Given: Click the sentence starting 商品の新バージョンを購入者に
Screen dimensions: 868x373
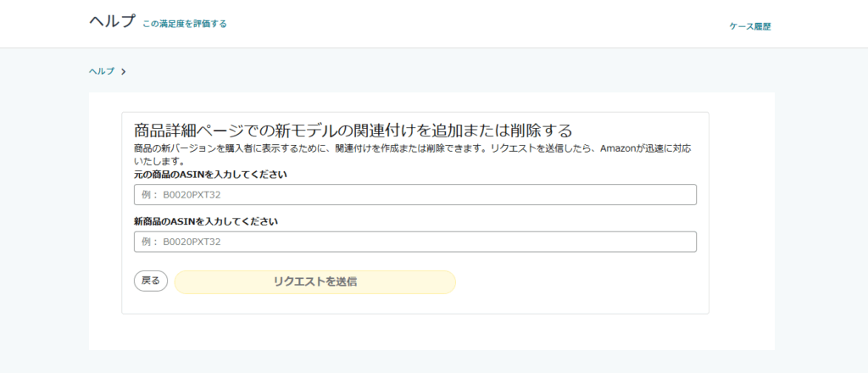Looking at the screenshot, I should (305, 148).
